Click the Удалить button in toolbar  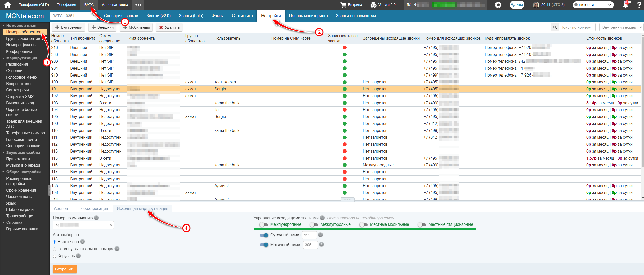coord(169,27)
